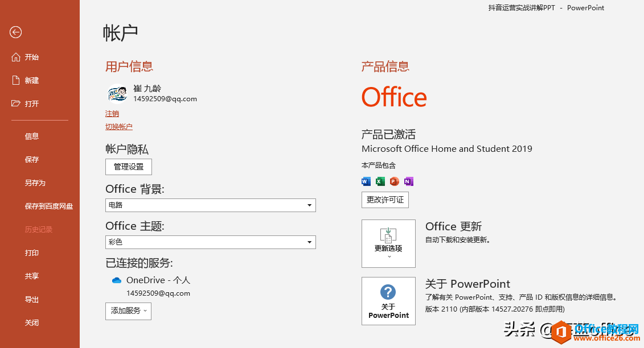Click the OneDrive cloud icon under 已连接的服务
This screenshot has height=348, width=644.
117,280
